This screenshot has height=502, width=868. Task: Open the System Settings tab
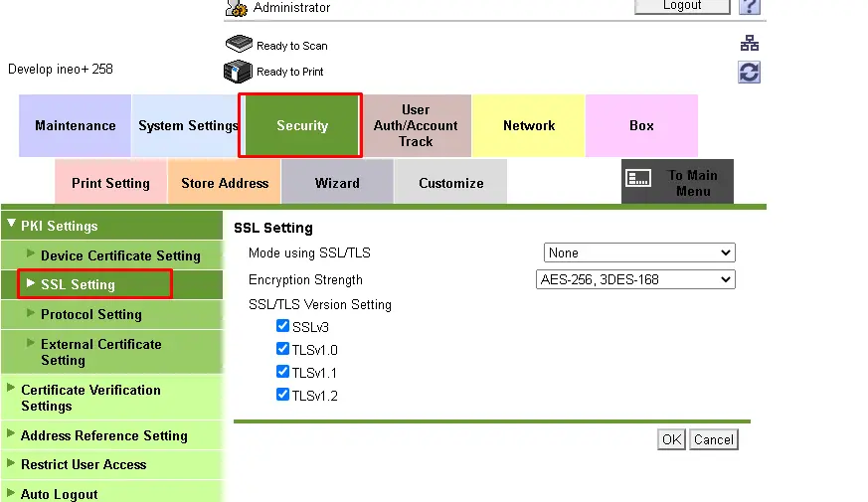tap(187, 126)
